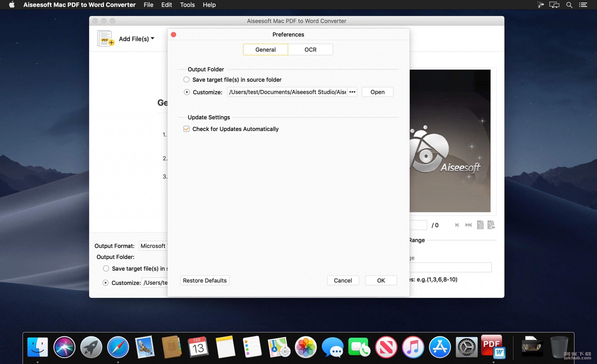Confirm Preferences with OK

point(381,280)
